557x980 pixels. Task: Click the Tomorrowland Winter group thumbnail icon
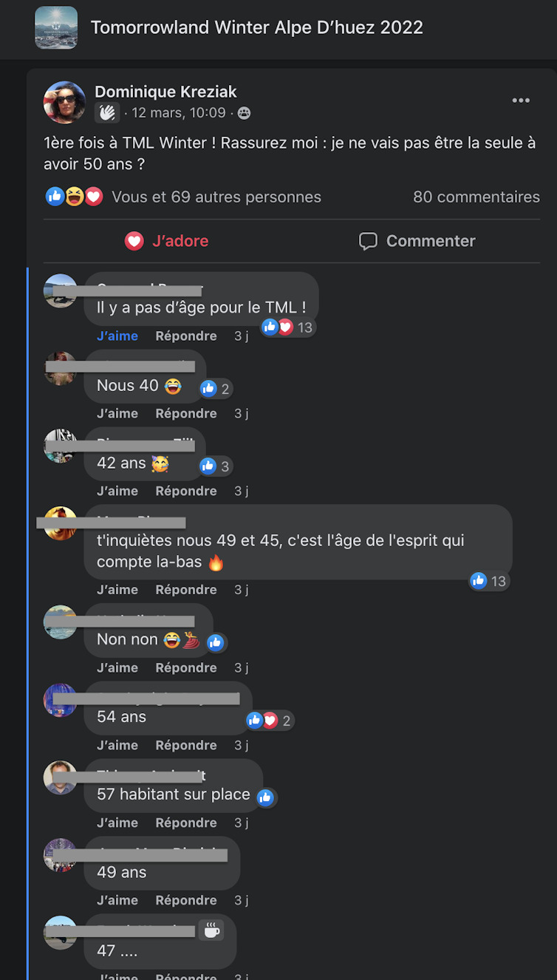click(56, 28)
